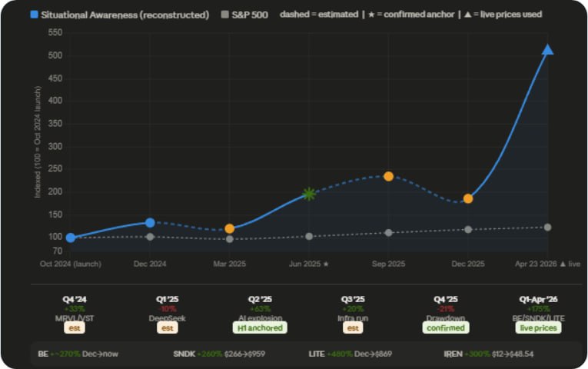Click the 100 y-axis tick label
588x369 pixels.
tap(55, 237)
